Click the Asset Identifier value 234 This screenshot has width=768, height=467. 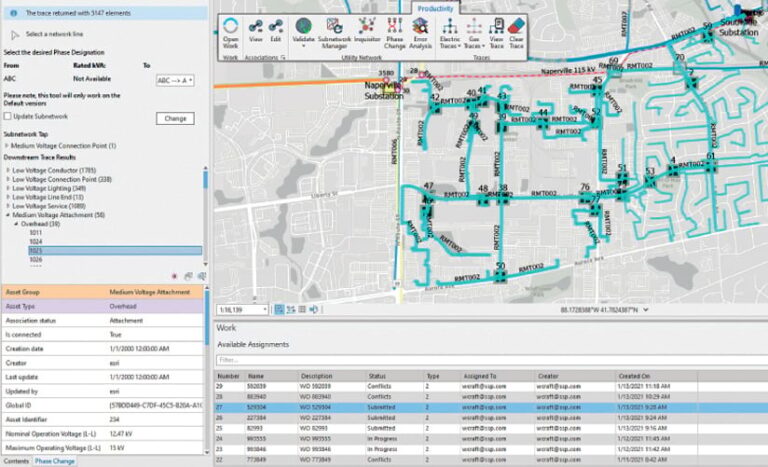114,419
